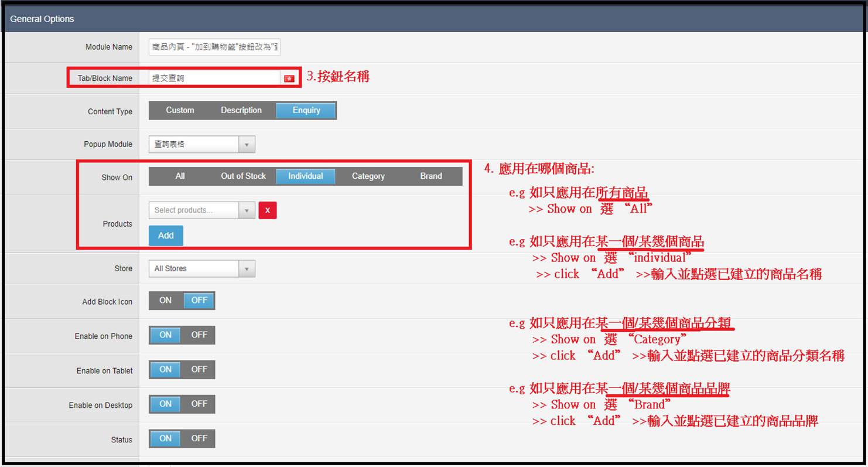This screenshot has height=467, width=868.
Task: Select Enquiry content type
Action: pos(306,110)
